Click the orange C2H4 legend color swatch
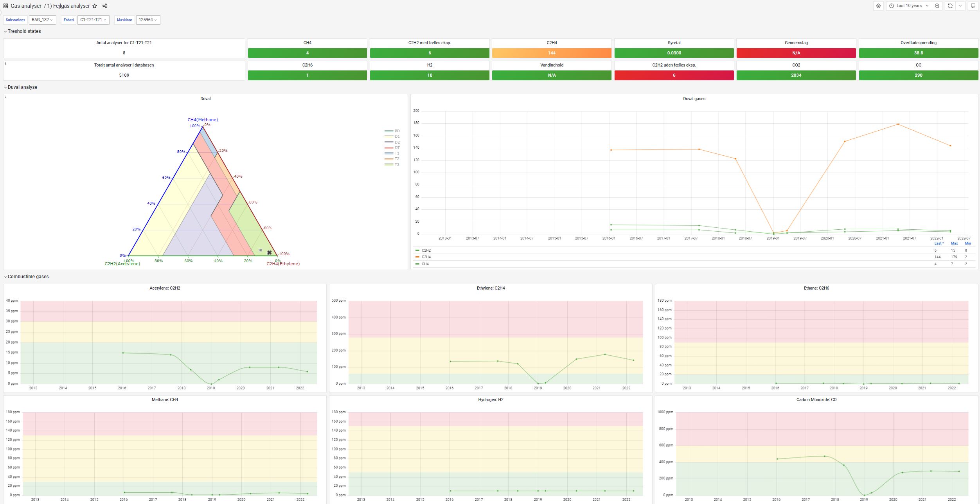The height and width of the screenshot is (504, 980). coord(417,257)
